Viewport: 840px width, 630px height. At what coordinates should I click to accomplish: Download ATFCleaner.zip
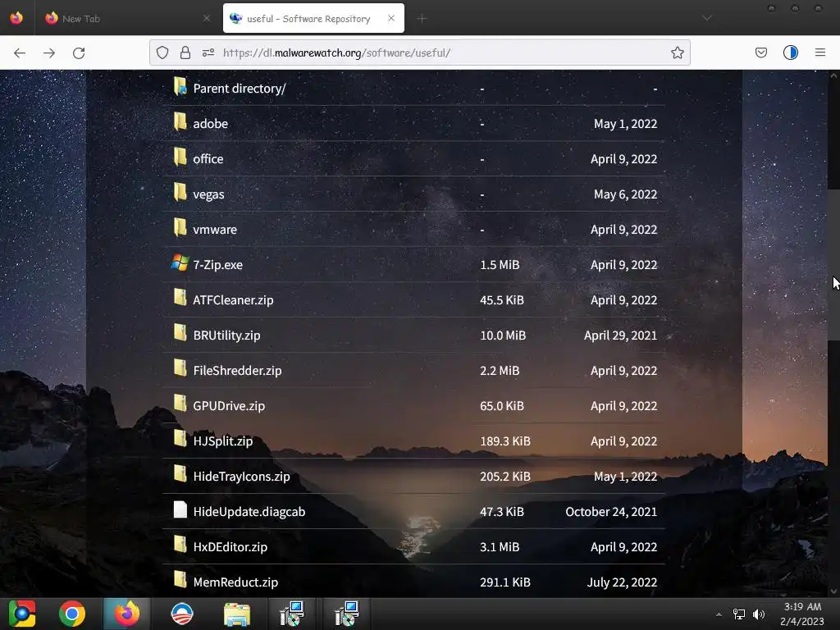click(x=233, y=300)
